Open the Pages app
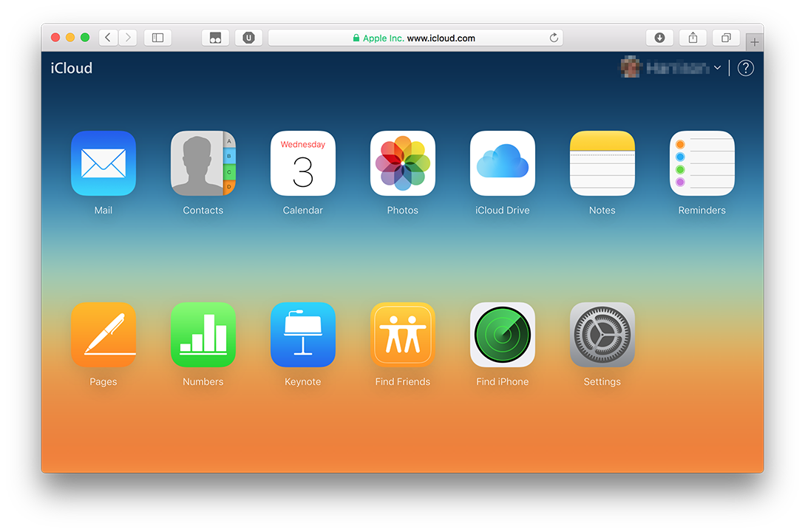The width and height of the screenshot is (805, 532). (x=103, y=335)
